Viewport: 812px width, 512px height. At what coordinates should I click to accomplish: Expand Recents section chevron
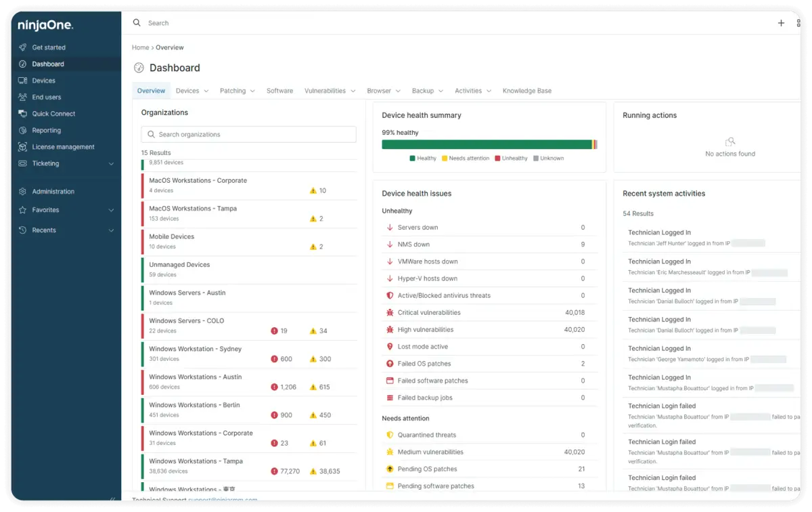point(111,230)
